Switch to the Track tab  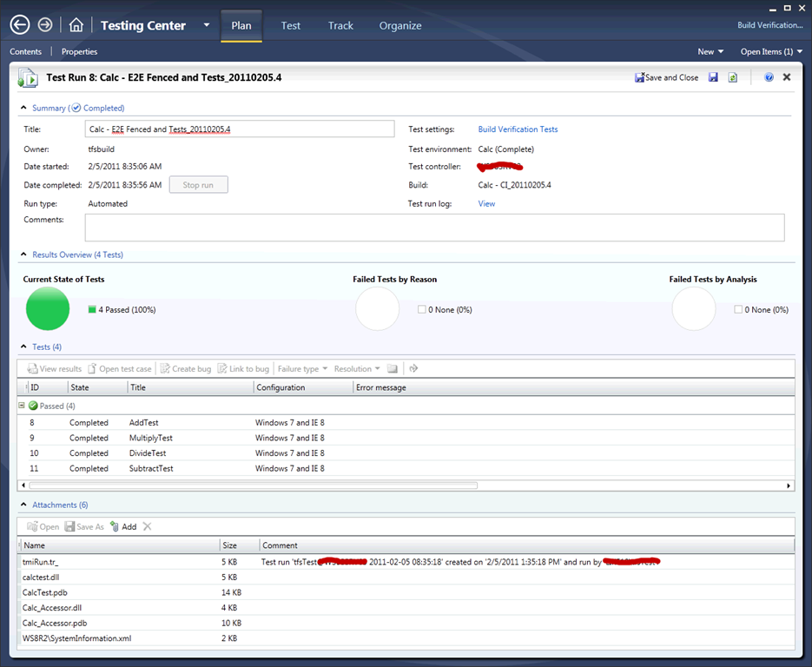point(340,25)
